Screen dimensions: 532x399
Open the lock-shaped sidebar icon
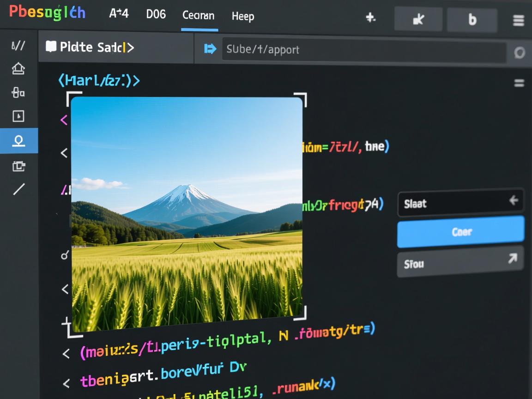point(18,92)
